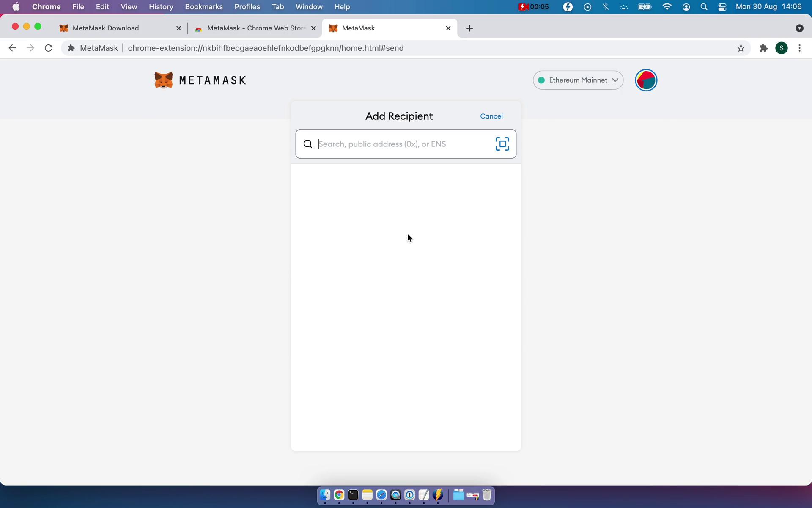Image resolution: width=812 pixels, height=508 pixels.
Task: Open the Trash in the dock
Action: (x=487, y=495)
